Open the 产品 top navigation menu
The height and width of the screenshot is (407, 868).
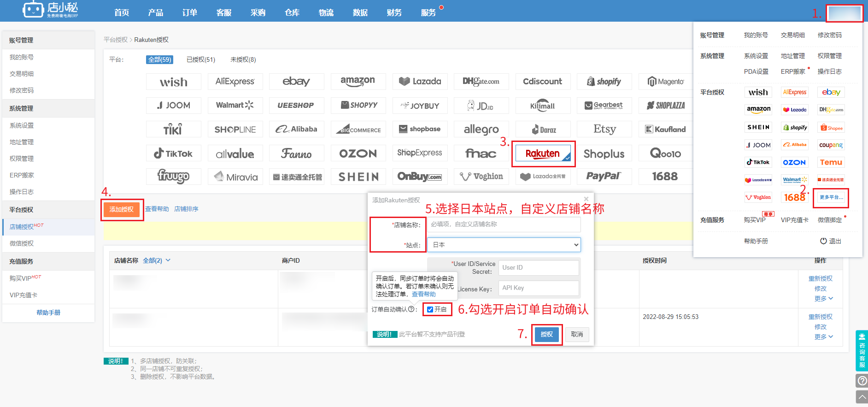tap(156, 13)
